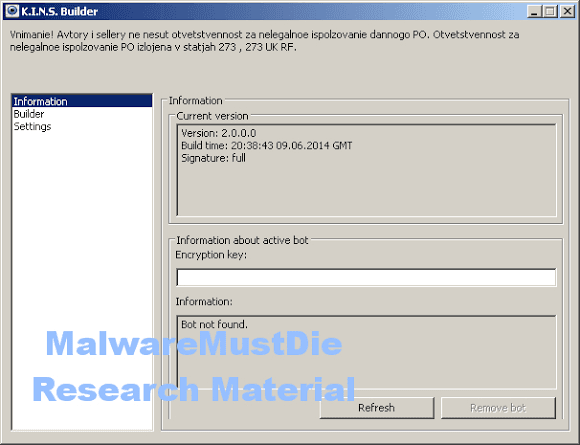Minimize the K.I.N.S. Builder window
The image size is (580, 445).
coord(534,11)
